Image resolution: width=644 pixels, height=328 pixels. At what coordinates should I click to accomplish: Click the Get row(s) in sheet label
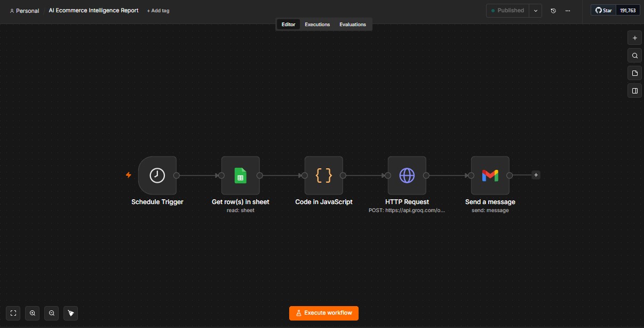click(241, 202)
